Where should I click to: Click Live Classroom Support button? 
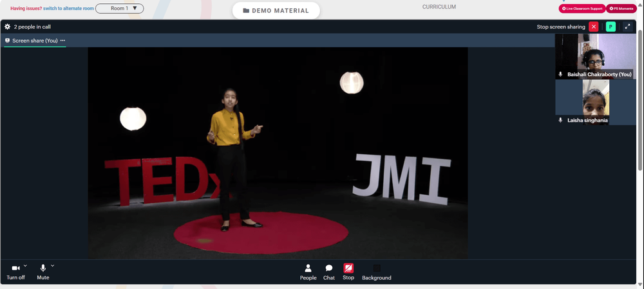pyautogui.click(x=582, y=8)
